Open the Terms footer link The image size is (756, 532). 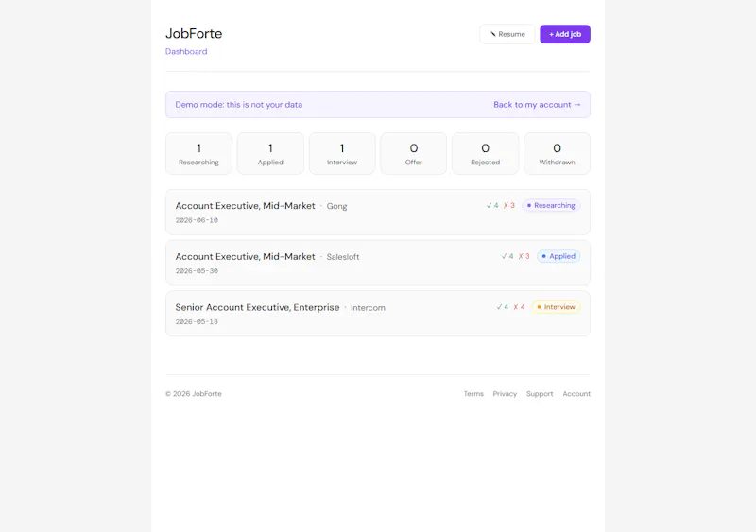(473, 394)
